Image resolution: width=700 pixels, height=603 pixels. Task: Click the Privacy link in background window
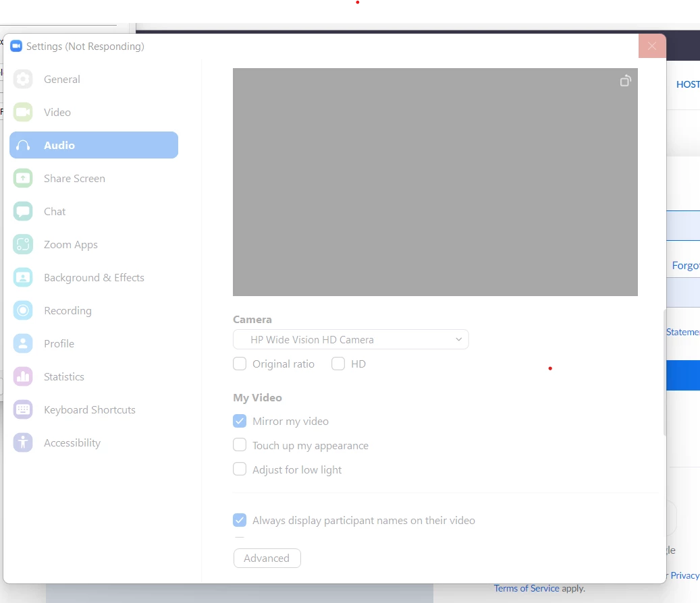685,575
